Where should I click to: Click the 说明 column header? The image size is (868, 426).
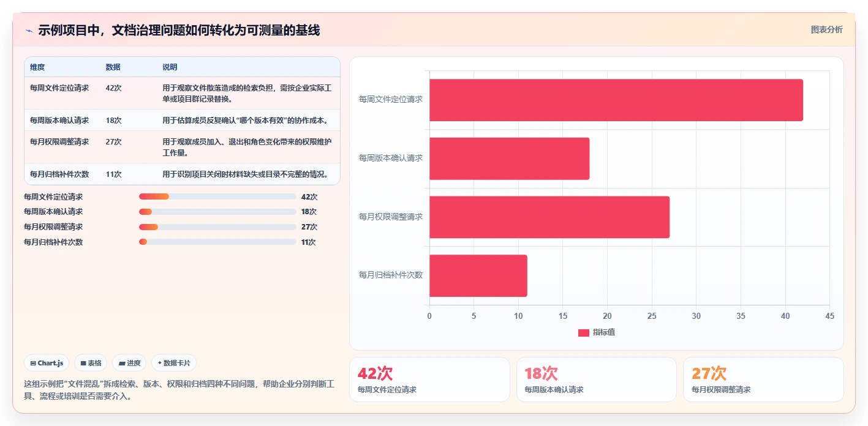tap(170, 67)
